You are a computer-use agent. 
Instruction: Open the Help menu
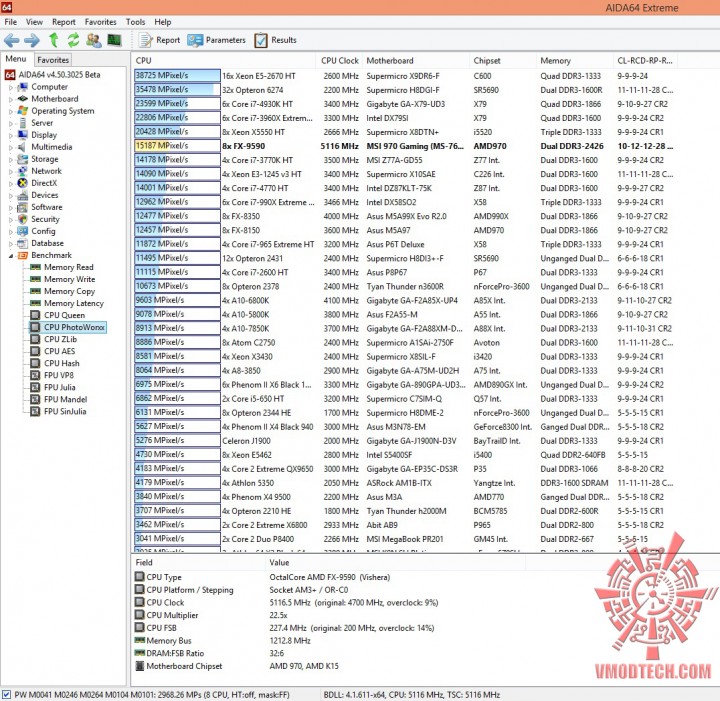point(163,22)
